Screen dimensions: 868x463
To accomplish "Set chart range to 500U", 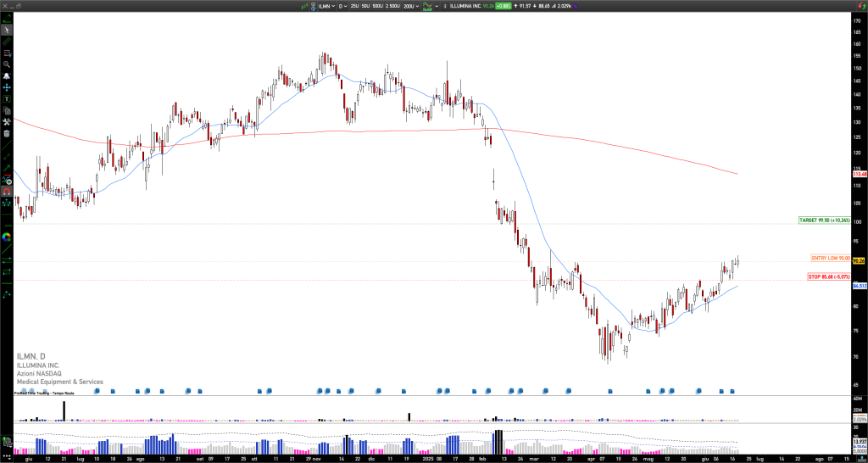I will coord(378,6).
